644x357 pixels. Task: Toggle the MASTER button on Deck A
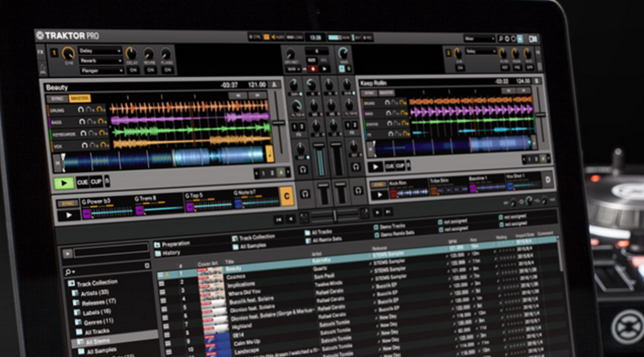pyautogui.click(x=79, y=98)
